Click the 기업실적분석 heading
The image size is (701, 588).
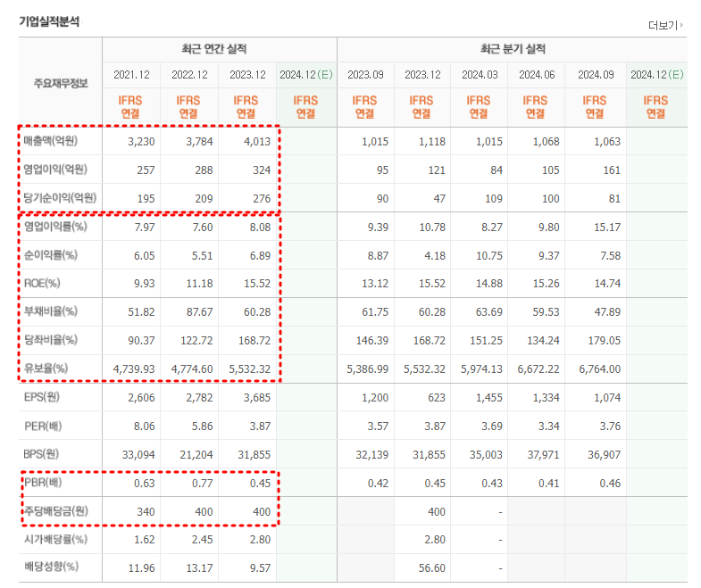click(x=49, y=21)
